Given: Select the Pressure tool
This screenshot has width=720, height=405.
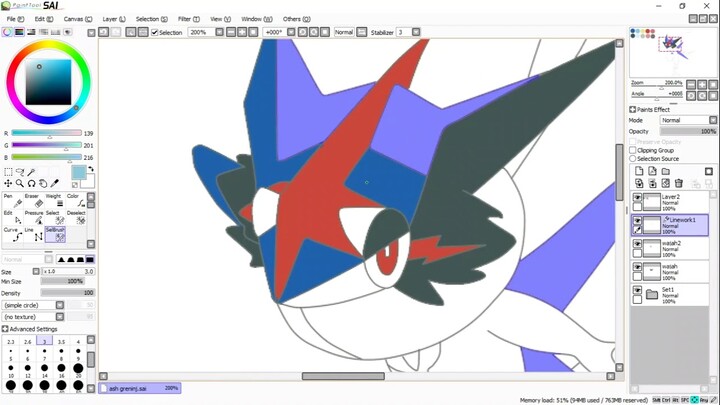Looking at the screenshot, I should (34, 218).
